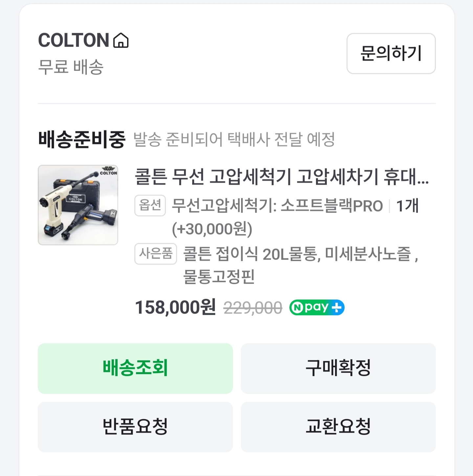The width and height of the screenshot is (473, 476).
Task: Open 배송조회 delivery tracking
Action: (x=135, y=368)
